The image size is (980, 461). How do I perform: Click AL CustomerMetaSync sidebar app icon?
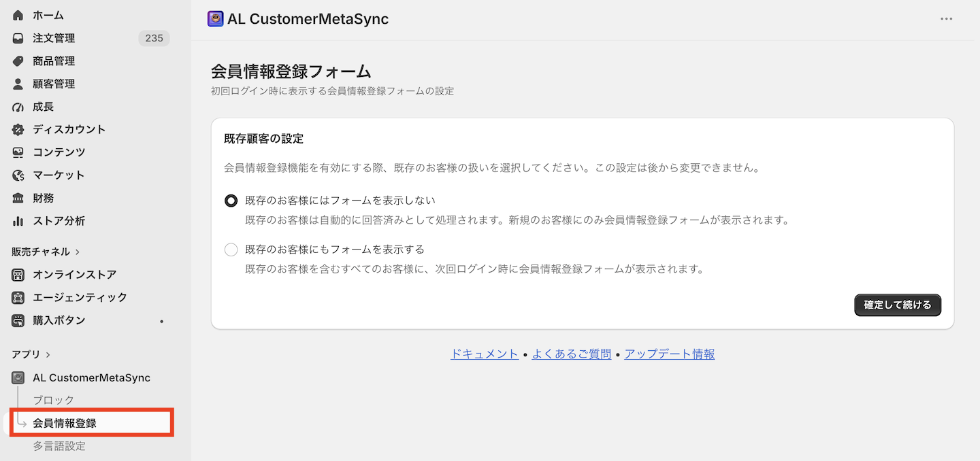coord(18,377)
